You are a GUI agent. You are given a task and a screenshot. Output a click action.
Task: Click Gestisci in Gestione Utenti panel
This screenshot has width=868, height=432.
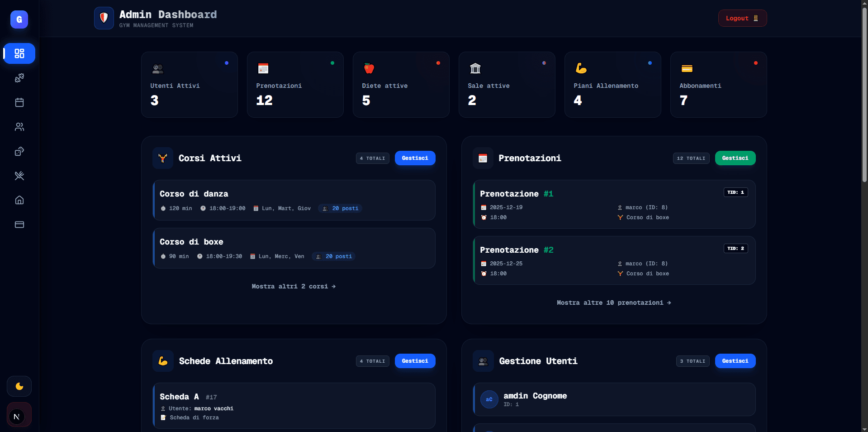pyautogui.click(x=735, y=361)
